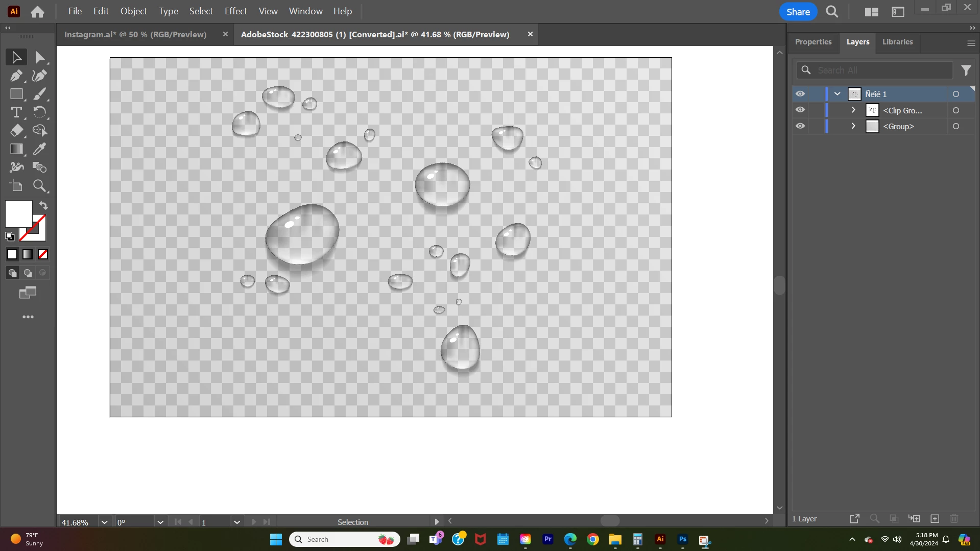980x551 pixels.
Task: Click the Share button
Action: click(x=798, y=12)
